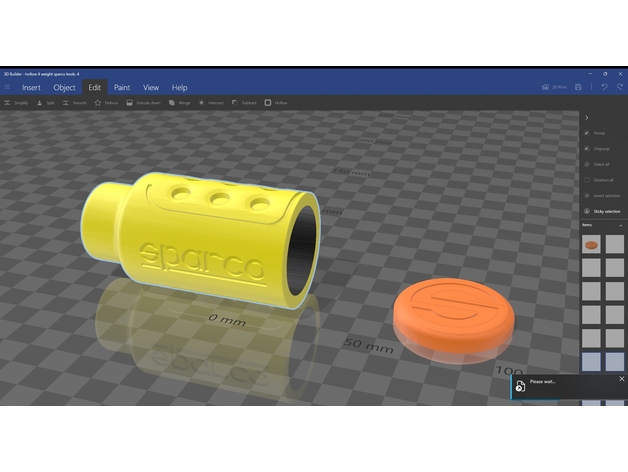Click Deselect all in side panel
The image size is (628, 472).
click(x=586, y=180)
